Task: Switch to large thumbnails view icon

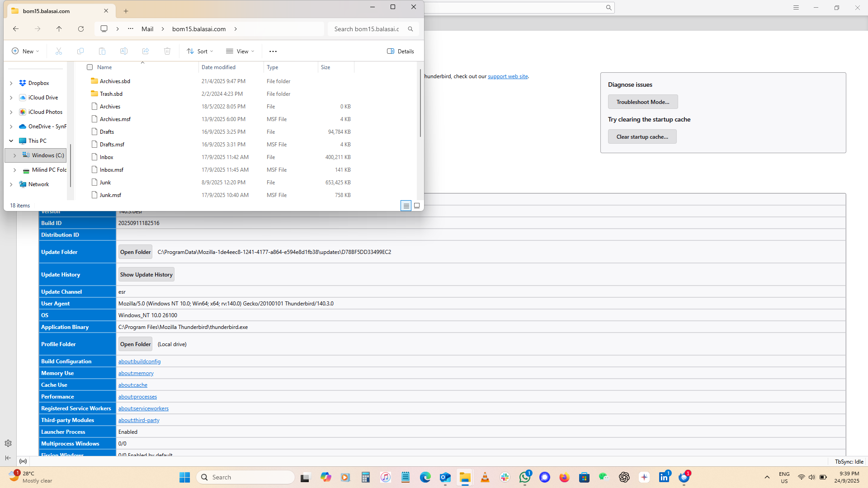Action: point(417,206)
